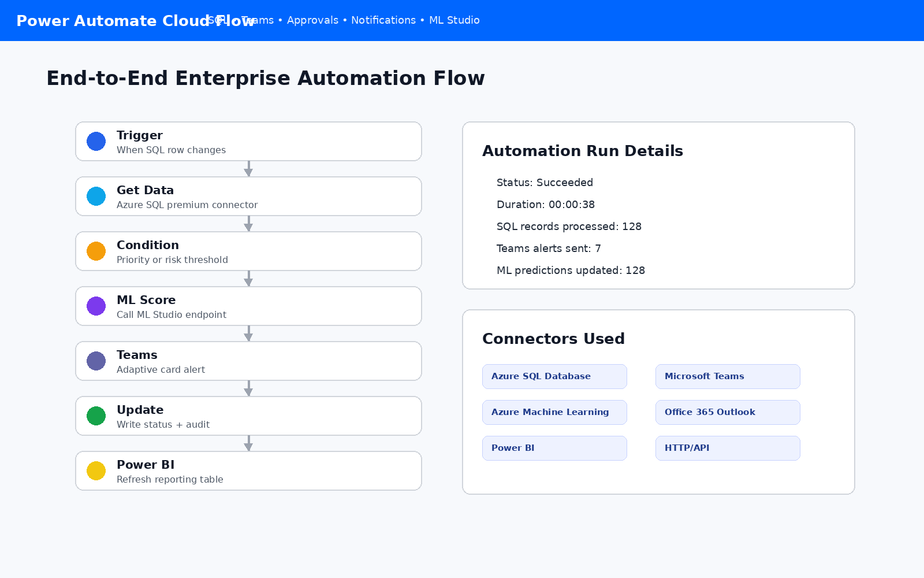Click the light blue Get Data icon
Screen dimensions: 924x578
coord(96,196)
